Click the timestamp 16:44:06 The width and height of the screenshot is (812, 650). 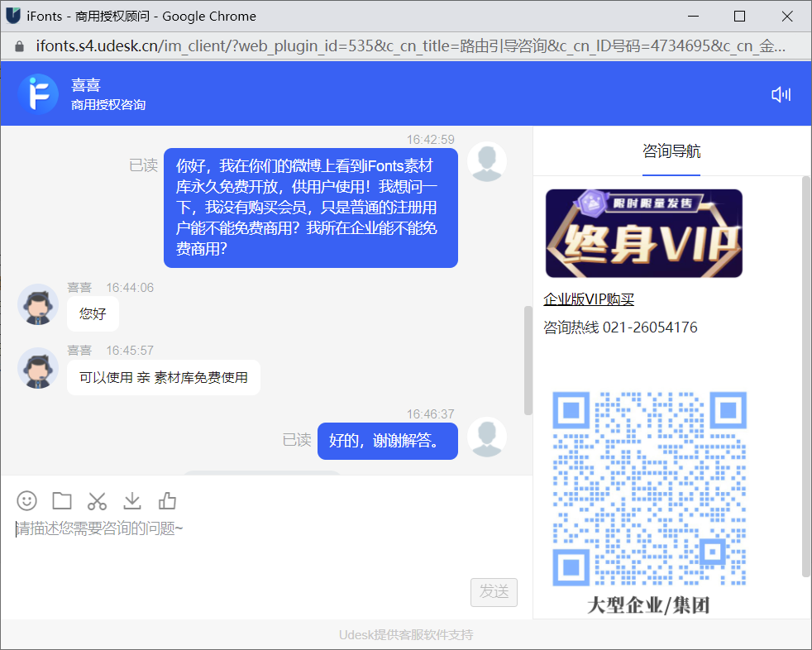130,288
